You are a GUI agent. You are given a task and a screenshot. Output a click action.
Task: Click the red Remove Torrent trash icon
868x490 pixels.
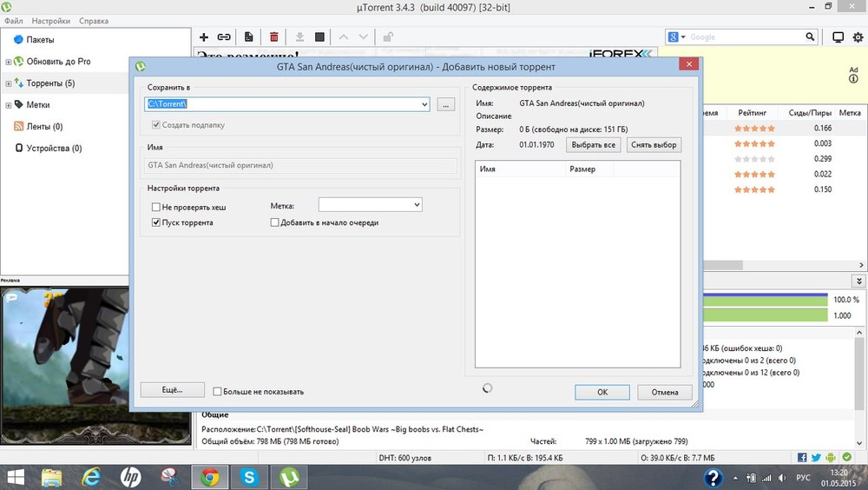273,37
